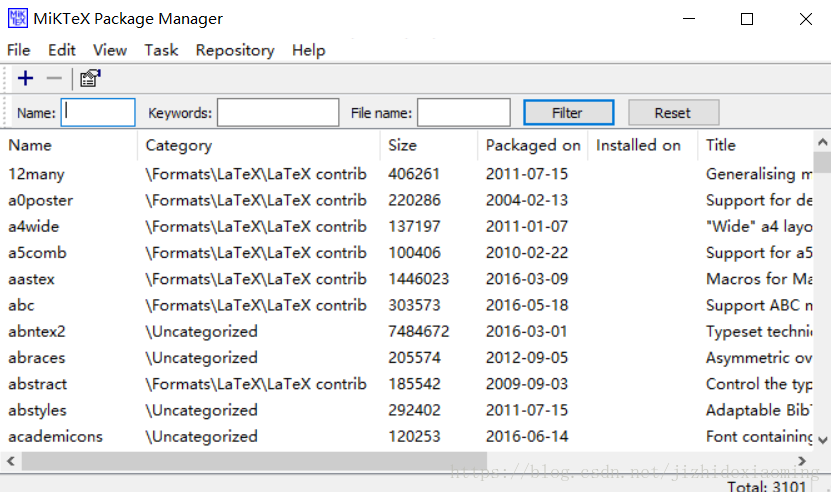Screen dimensions: 831x492
Task: Click size value 7484672 of abntex2
Action: [x=419, y=331]
